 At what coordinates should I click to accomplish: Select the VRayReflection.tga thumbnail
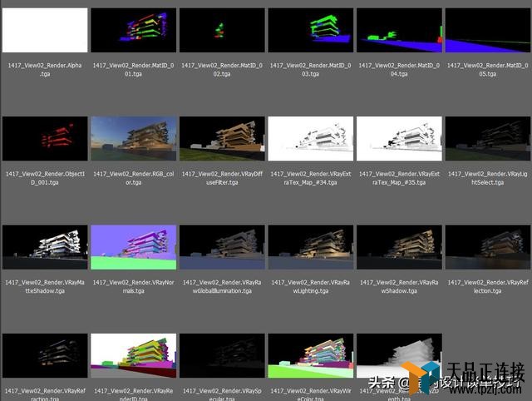(x=488, y=247)
